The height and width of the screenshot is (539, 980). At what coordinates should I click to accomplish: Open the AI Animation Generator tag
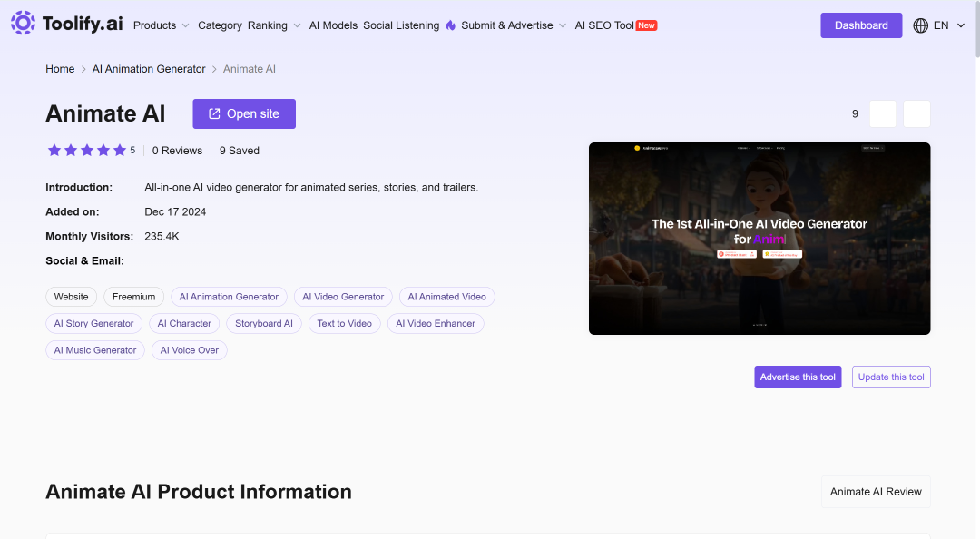(x=229, y=297)
